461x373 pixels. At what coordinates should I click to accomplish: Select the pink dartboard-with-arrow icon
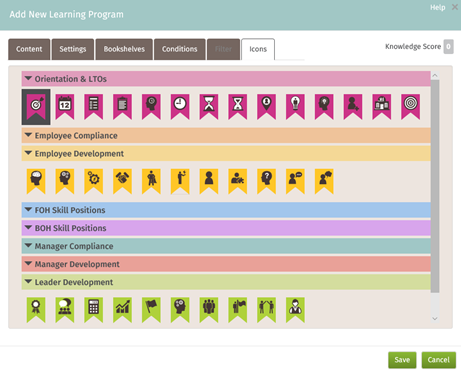pyautogui.click(x=36, y=107)
